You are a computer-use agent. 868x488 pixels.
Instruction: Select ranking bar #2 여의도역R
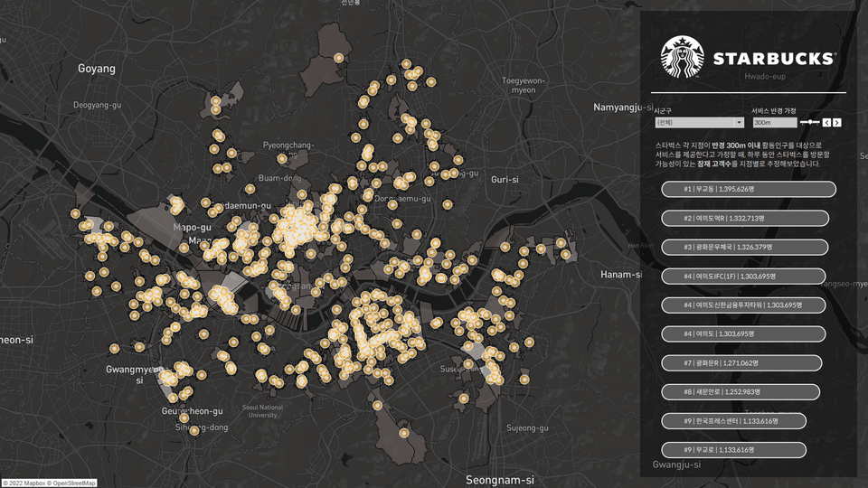(745, 218)
